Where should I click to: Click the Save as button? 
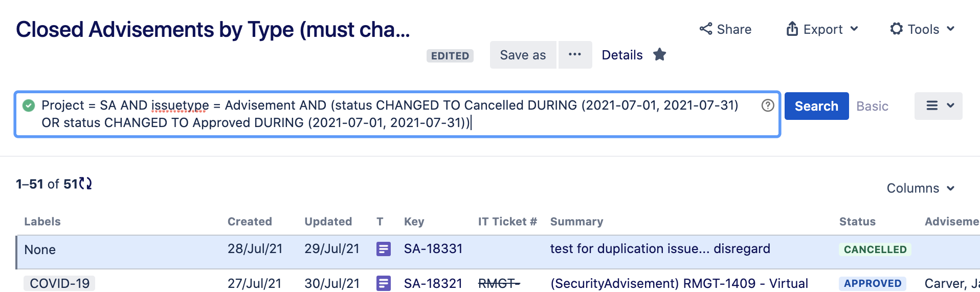523,55
